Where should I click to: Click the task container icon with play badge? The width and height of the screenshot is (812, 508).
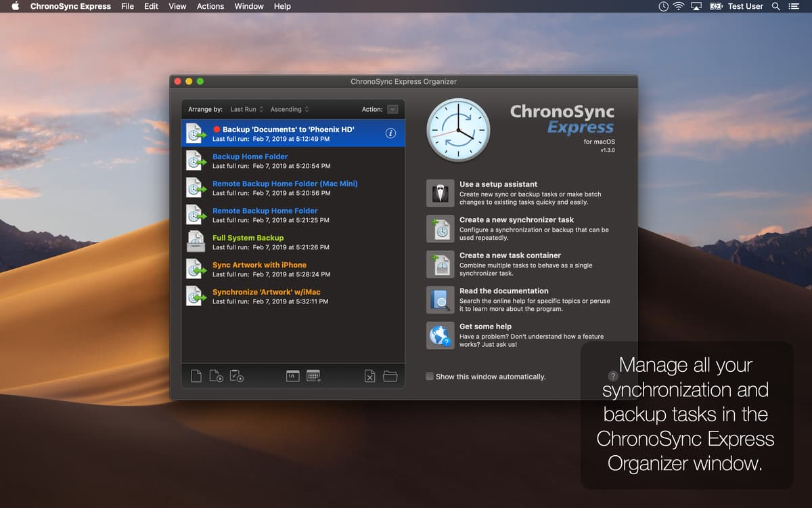pyautogui.click(x=237, y=376)
